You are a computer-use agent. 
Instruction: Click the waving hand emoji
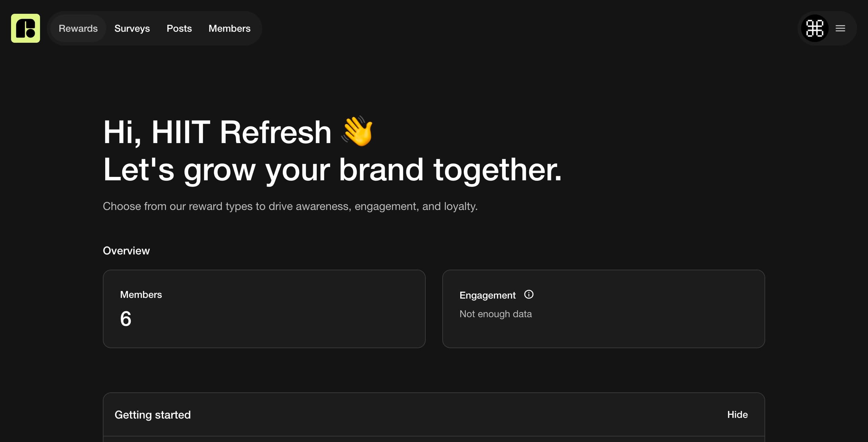click(x=357, y=131)
